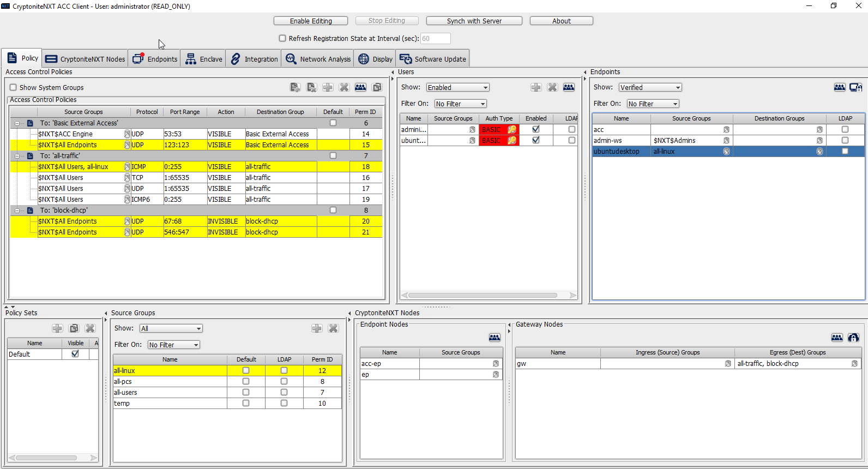Click the Perm ID column header in policies
Screen dimensions: 868x469
click(365, 112)
